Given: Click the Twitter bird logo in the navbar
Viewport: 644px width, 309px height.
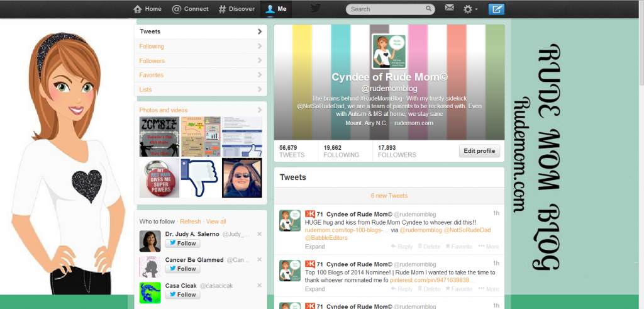Looking at the screenshot, I should tap(316, 9).
